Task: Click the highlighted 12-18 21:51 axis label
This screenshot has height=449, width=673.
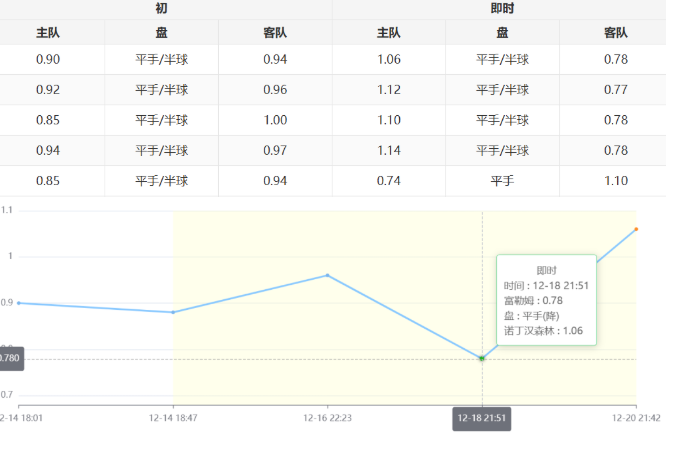Action: pyautogui.click(x=481, y=418)
